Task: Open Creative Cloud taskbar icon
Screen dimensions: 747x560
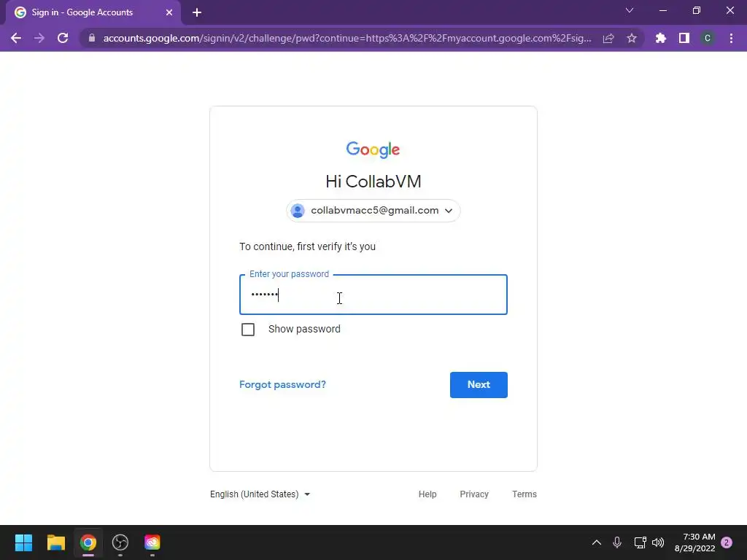Action: (152, 542)
